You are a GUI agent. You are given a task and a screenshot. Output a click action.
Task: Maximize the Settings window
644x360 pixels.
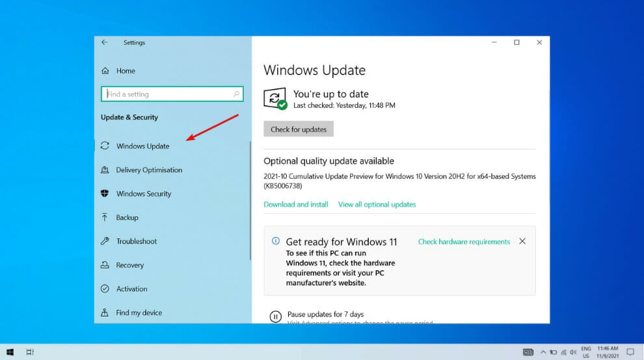pos(517,42)
